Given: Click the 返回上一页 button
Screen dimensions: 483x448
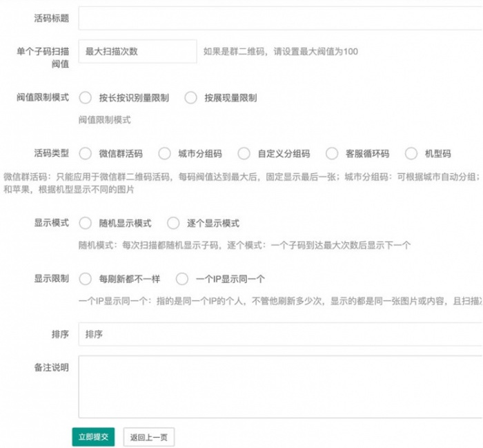Looking at the screenshot, I should click(x=149, y=437).
